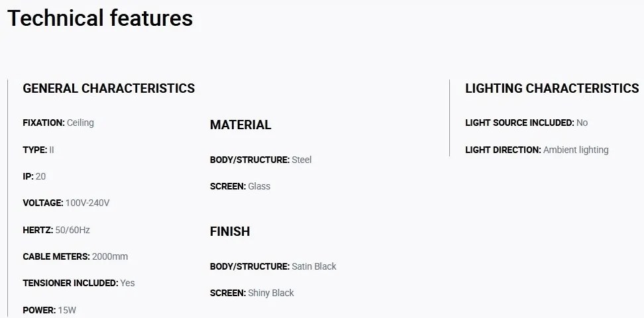The image size is (644, 318).
Task: Click the IP: 20 rating line
Action: 34,177
